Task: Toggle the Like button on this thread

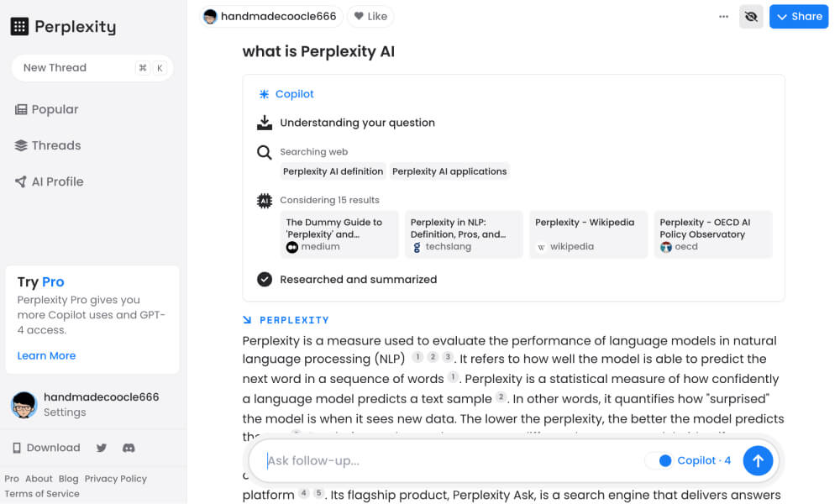Action: 370,16
